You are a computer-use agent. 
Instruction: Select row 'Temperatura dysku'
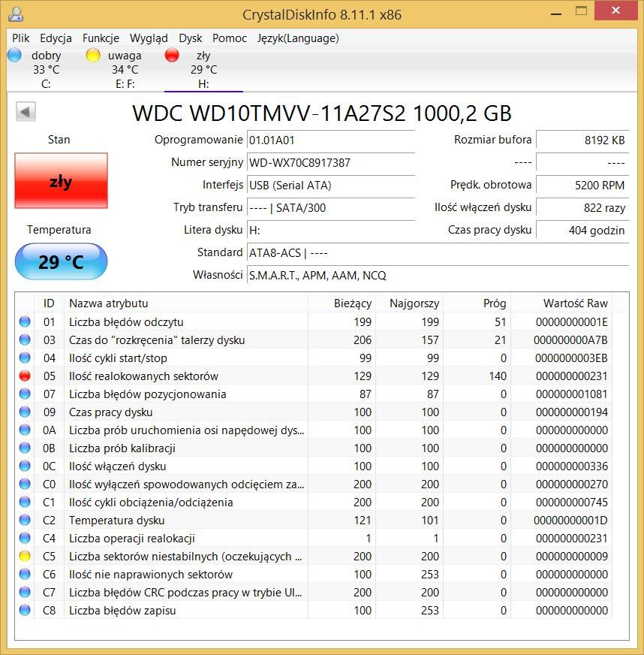click(x=314, y=520)
